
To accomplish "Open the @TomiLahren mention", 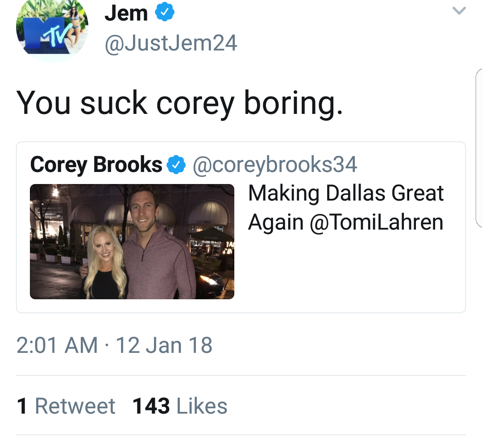I will coord(377,222).
